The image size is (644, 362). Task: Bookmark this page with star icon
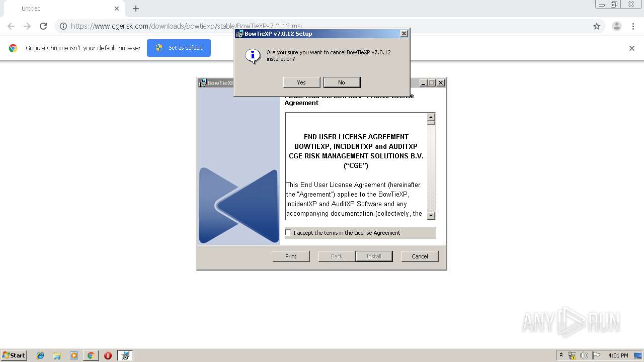pyautogui.click(x=597, y=26)
